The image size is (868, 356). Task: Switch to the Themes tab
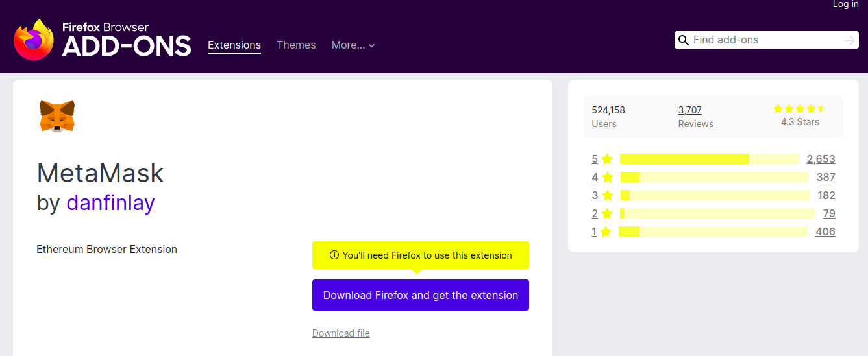pos(296,45)
